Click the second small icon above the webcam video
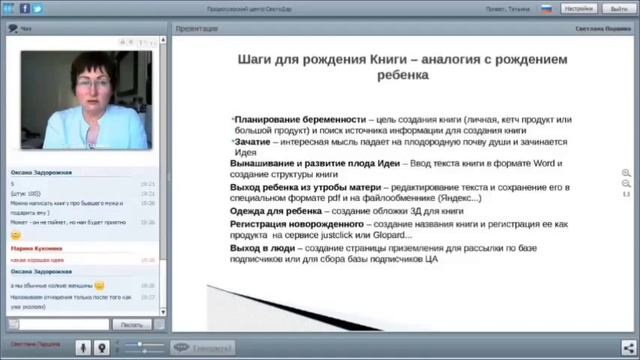This screenshot has height=360, width=640. coord(131,42)
